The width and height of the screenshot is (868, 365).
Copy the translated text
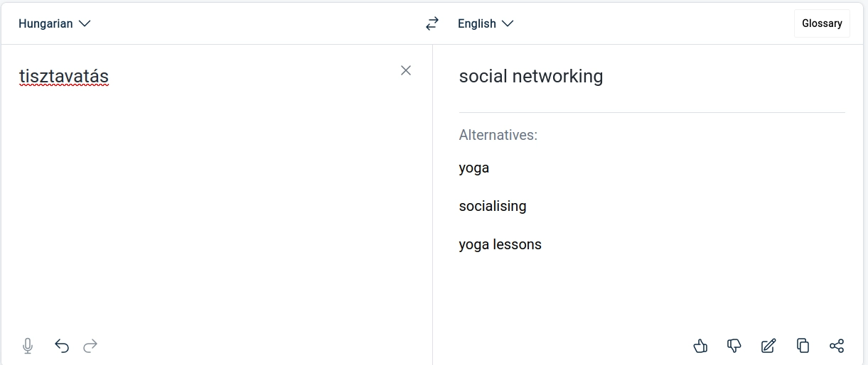point(803,346)
